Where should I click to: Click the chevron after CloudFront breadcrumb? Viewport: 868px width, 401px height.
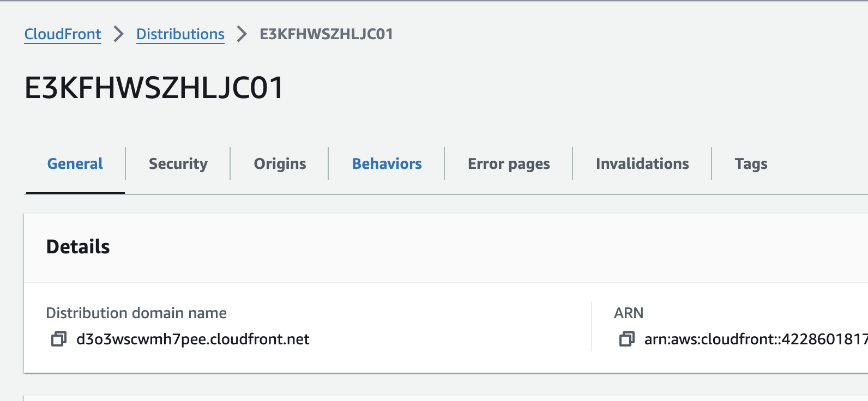(x=119, y=34)
